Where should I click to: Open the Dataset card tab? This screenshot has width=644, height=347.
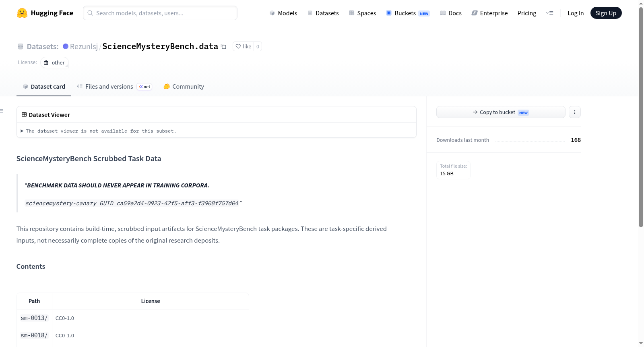point(44,87)
